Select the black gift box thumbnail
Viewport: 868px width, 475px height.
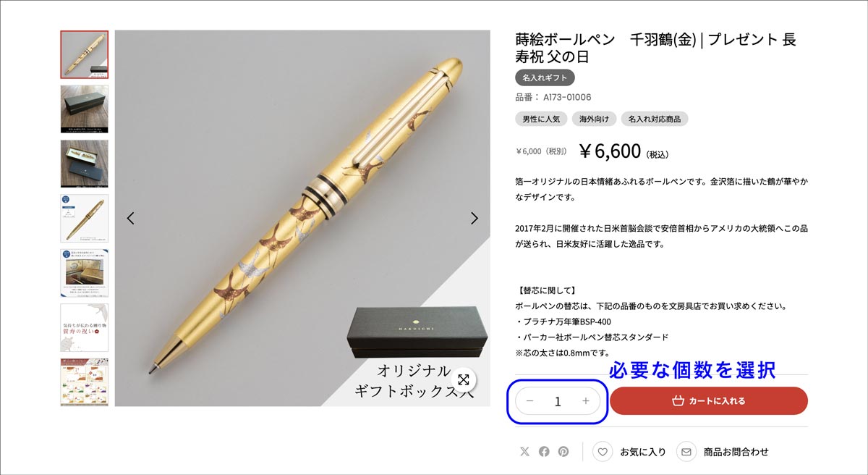point(85,109)
